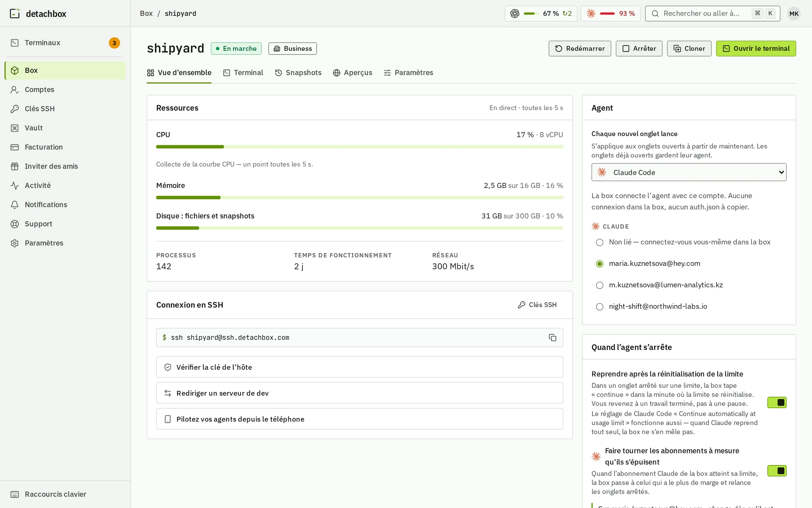The width and height of the screenshot is (812, 508).
Task: Click Box in the breadcrumb
Action: tap(146, 14)
